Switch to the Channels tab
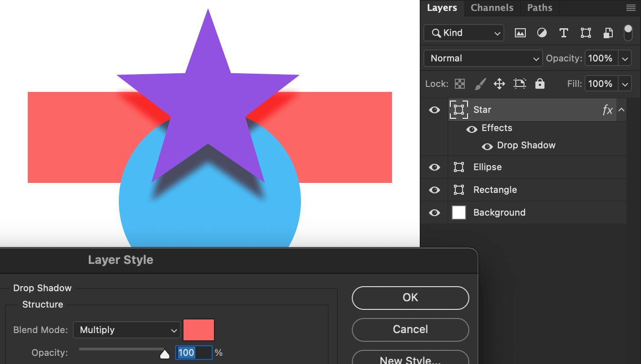 point(492,8)
